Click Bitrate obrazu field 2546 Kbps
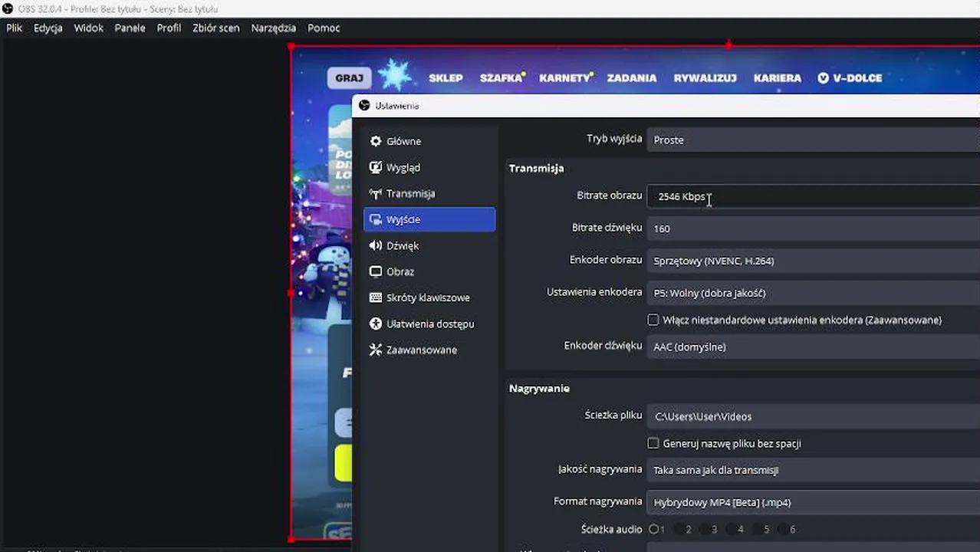 [x=814, y=196]
